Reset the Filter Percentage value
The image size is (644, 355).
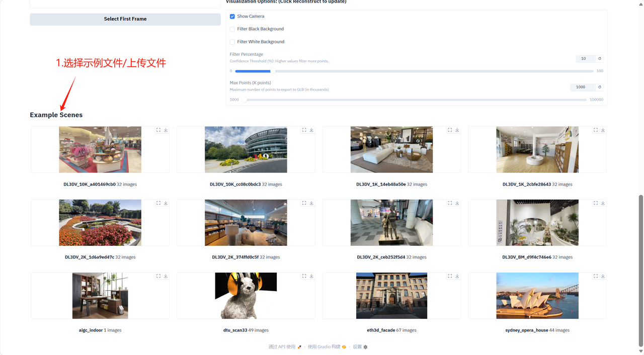[600, 58]
